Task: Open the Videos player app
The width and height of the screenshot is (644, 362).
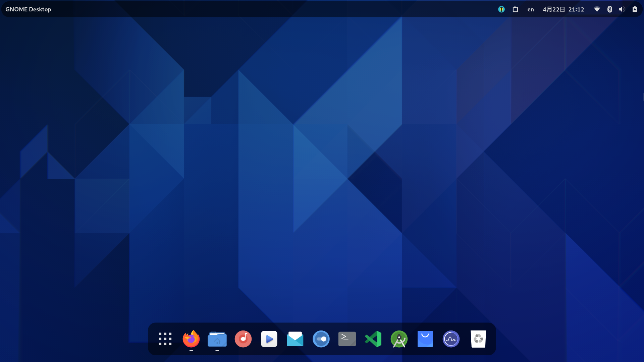Action: click(269, 339)
